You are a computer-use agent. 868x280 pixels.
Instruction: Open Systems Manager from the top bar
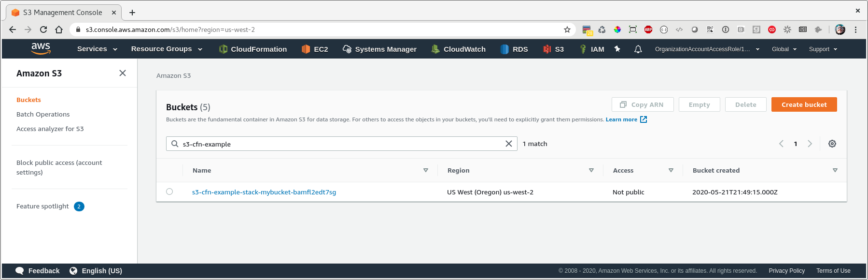379,49
